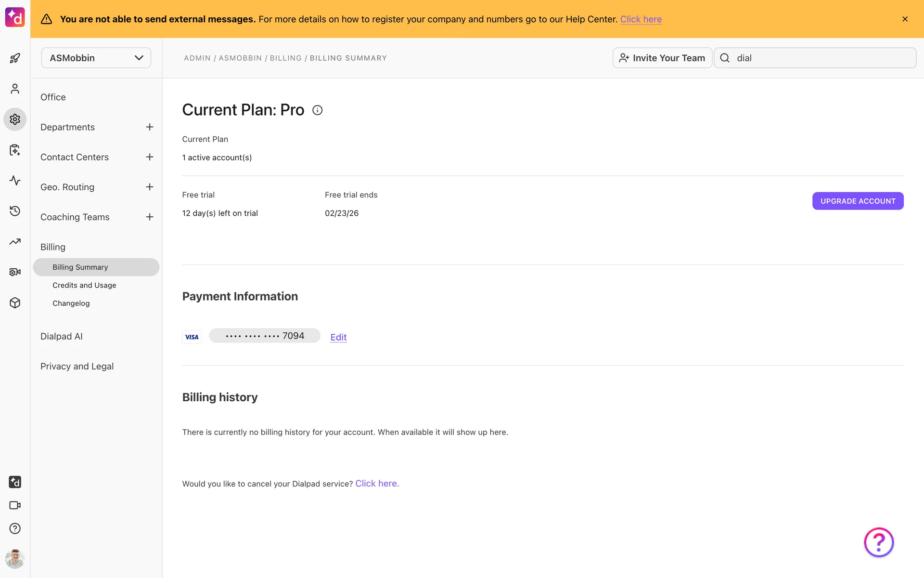Click the info icon beside Current Plan
The image size is (924, 578).
click(317, 110)
